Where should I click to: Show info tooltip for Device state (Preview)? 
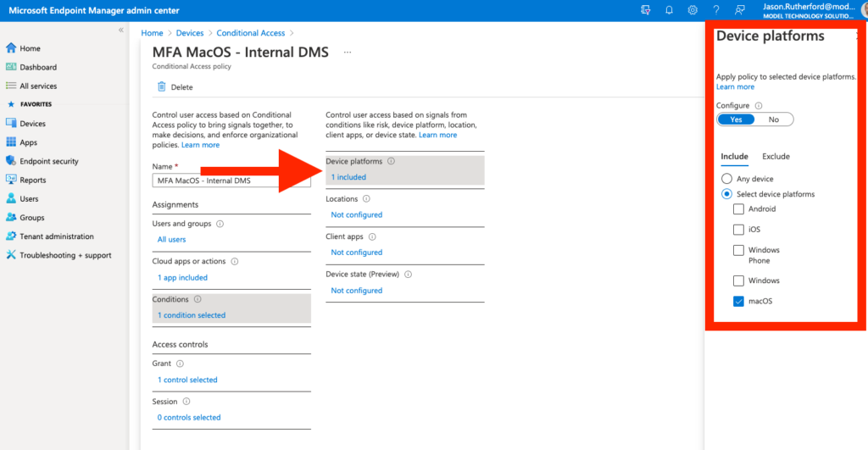click(x=408, y=275)
